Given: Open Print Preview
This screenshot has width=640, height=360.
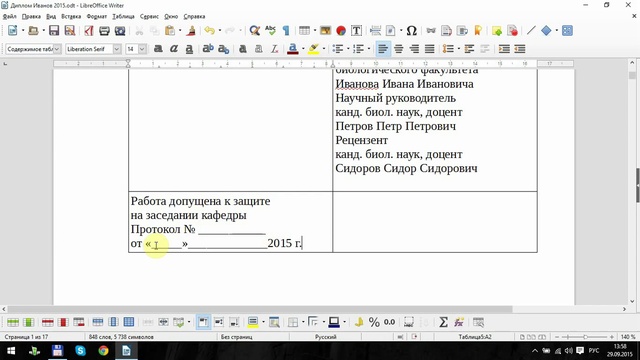Looking at the screenshot, I should point(120,31).
